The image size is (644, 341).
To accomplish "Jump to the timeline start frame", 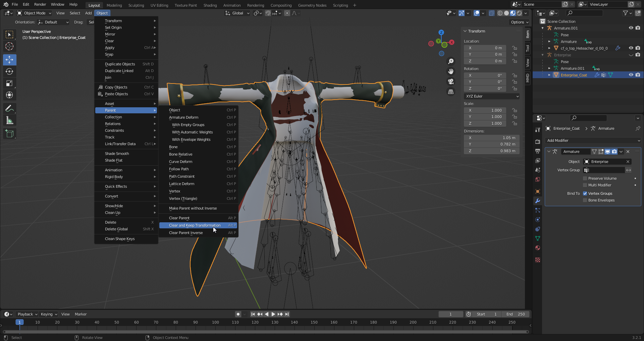I will tap(253, 314).
